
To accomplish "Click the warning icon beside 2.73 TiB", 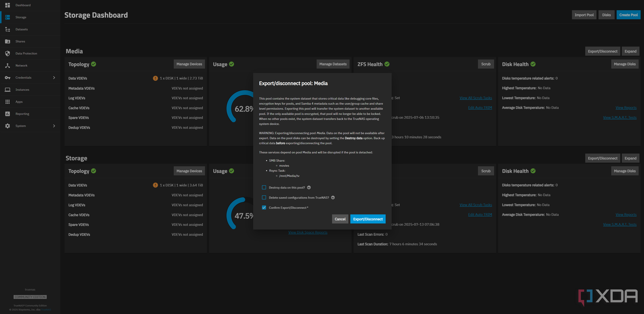I will click(155, 78).
